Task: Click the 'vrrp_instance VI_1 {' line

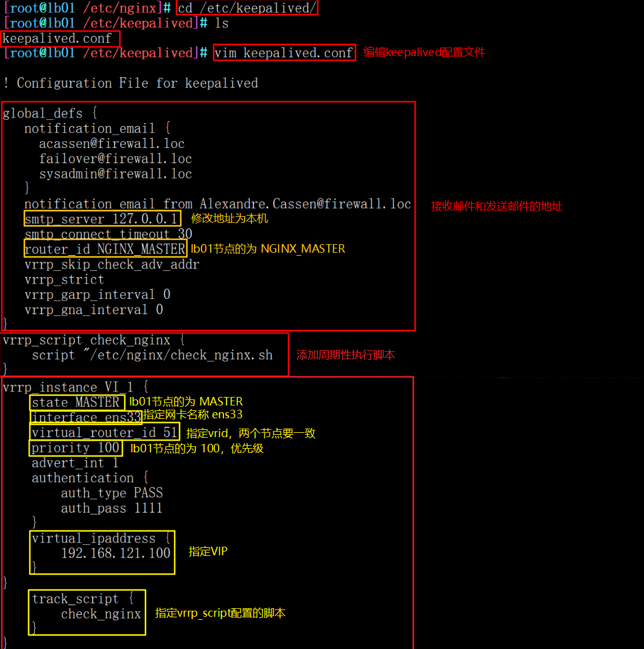Action: pos(75,387)
